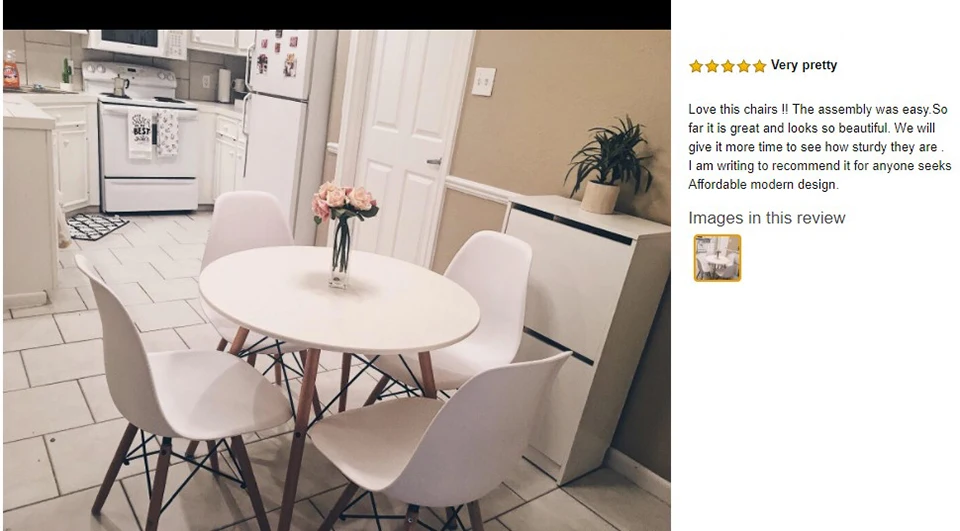Click the fourth gold rating star
This screenshot has height=531, width=960.
(744, 66)
